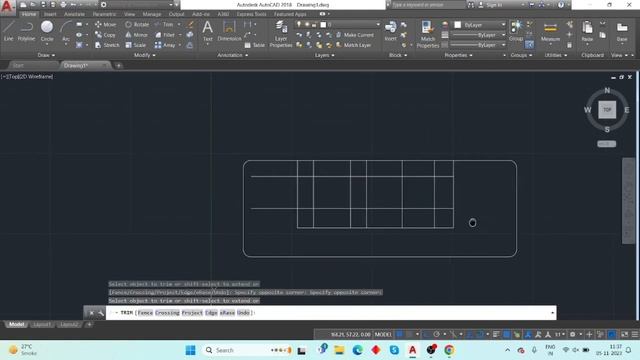This screenshot has width=640, height=360.
Task: Toggle MODEL space button in status bar
Action: pyautogui.click(x=383, y=334)
